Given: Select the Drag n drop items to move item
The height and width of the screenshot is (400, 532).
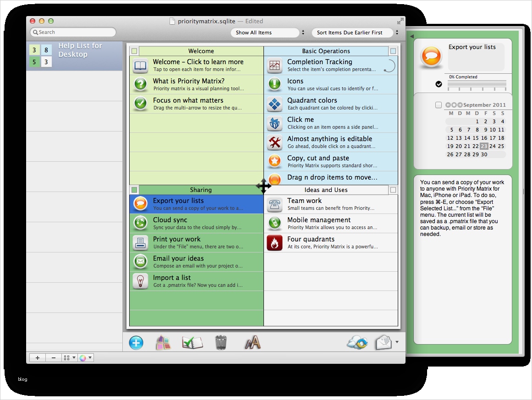Looking at the screenshot, I should (x=331, y=178).
